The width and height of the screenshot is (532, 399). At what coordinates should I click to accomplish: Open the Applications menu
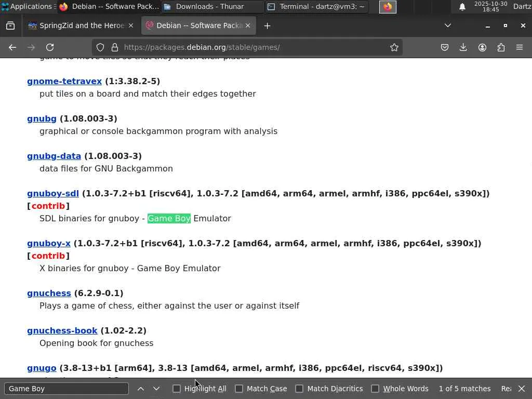(28, 6)
